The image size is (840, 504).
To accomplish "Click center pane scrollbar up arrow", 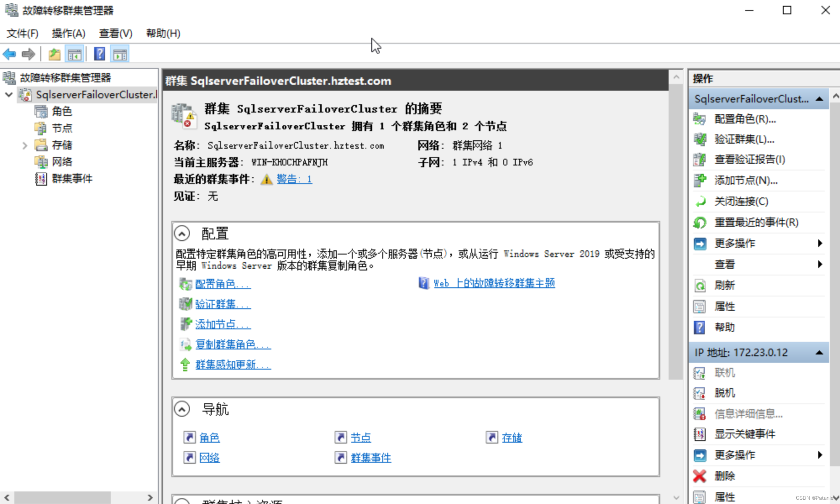I will pos(676,77).
